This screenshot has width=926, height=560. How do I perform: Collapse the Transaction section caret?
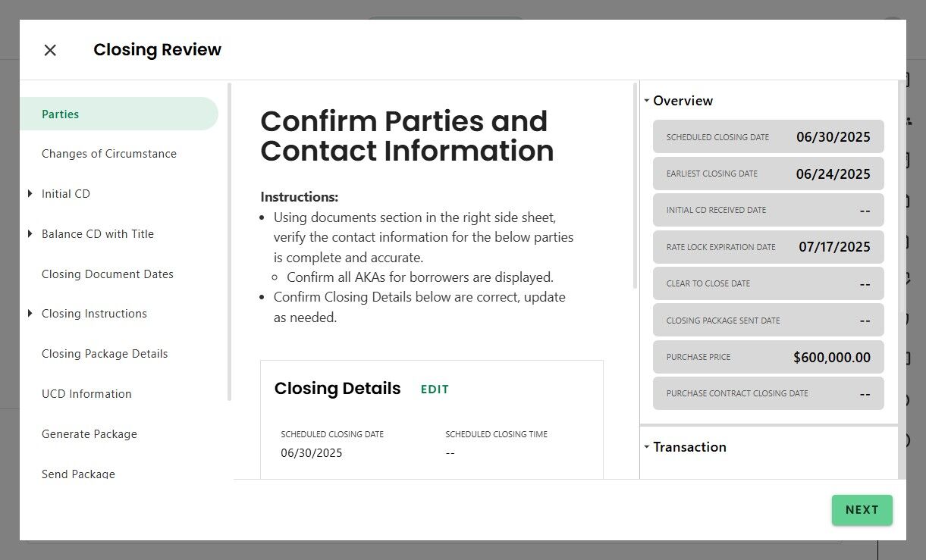pyautogui.click(x=647, y=447)
